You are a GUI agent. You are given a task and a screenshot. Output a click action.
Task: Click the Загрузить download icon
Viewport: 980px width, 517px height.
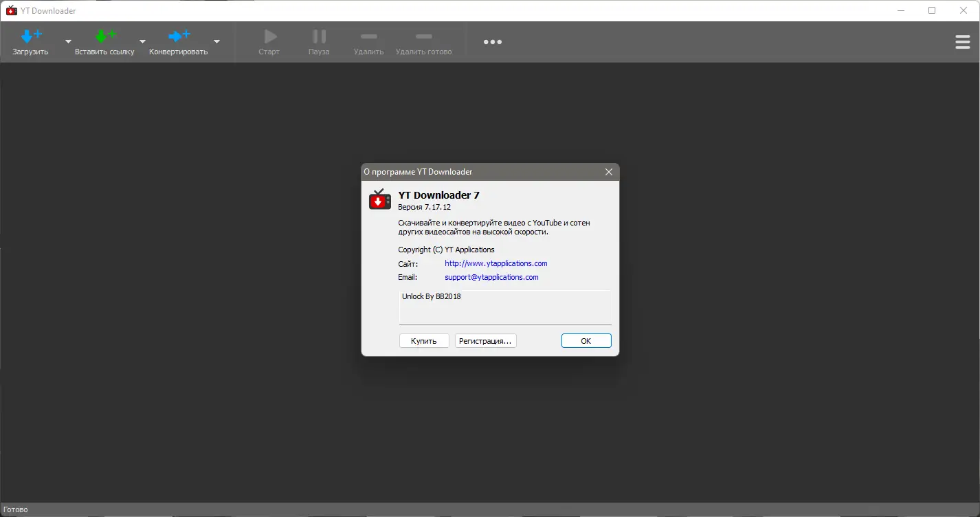click(x=31, y=36)
